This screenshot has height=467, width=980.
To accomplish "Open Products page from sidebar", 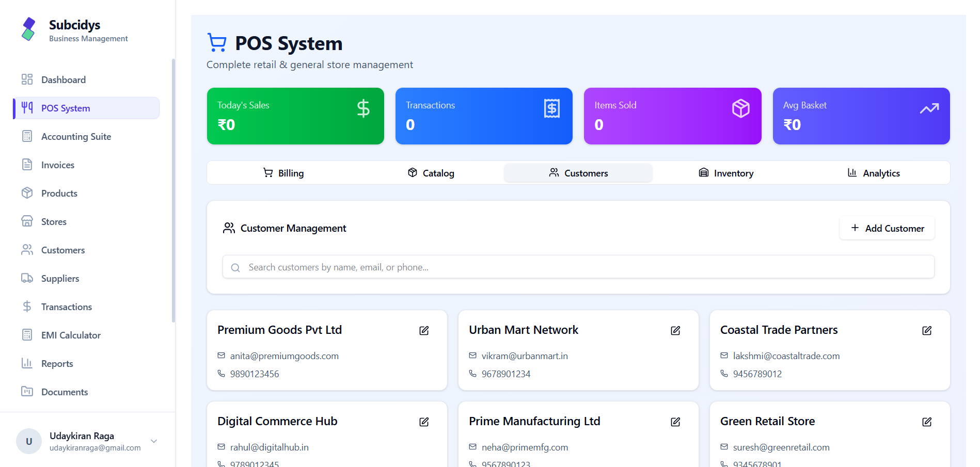I will click(86, 193).
